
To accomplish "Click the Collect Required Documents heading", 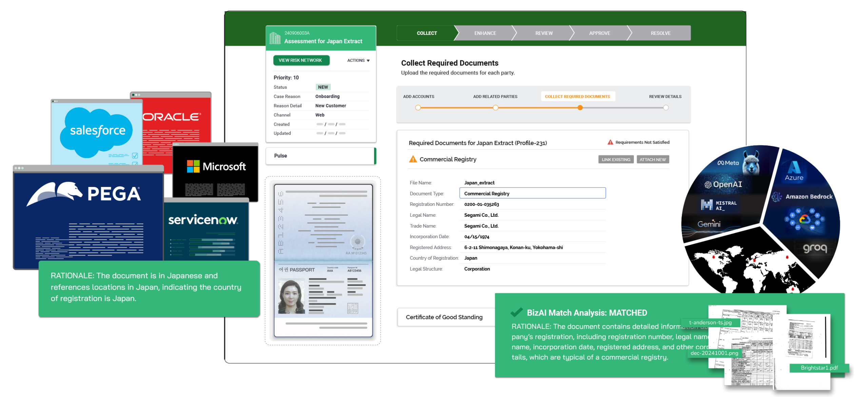I will pos(450,63).
